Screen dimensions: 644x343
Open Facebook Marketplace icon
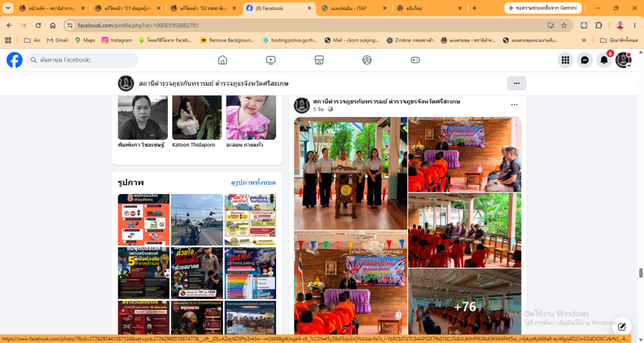319,60
